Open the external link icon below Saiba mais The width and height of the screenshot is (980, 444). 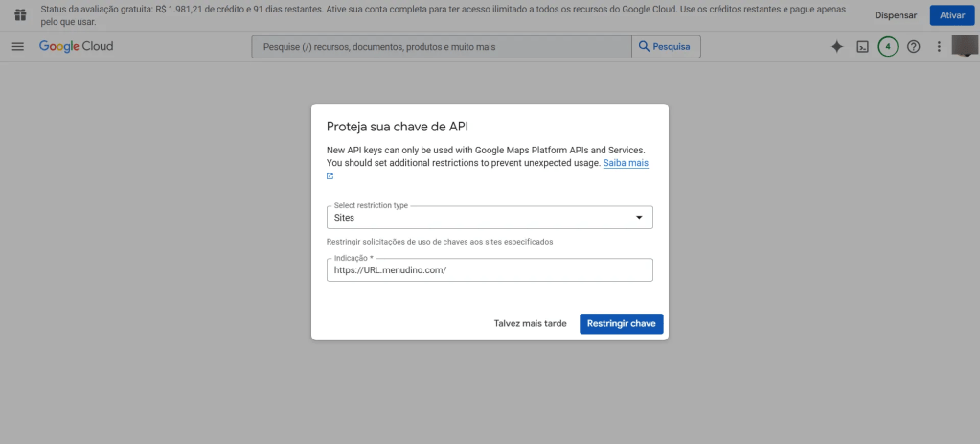pyautogui.click(x=330, y=176)
